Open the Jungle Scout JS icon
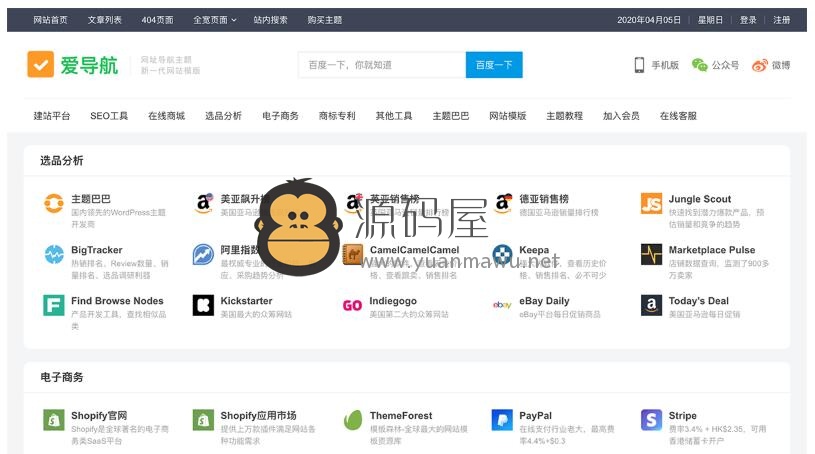This screenshot has height=454, width=815. 651,203
